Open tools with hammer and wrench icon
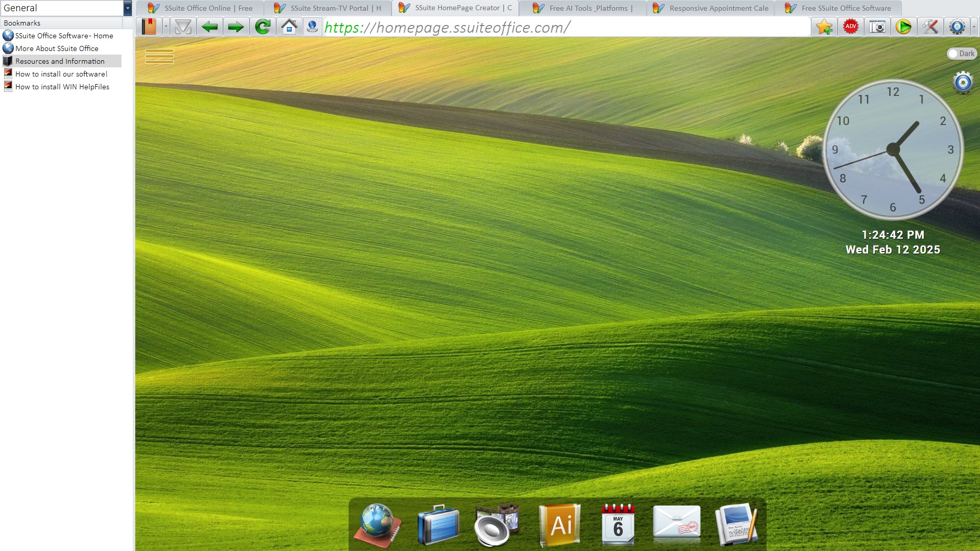The width and height of the screenshot is (980, 551). [930, 27]
